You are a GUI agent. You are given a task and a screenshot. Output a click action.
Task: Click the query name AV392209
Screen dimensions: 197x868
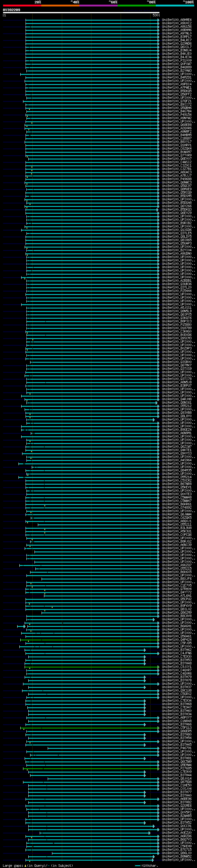11,10
